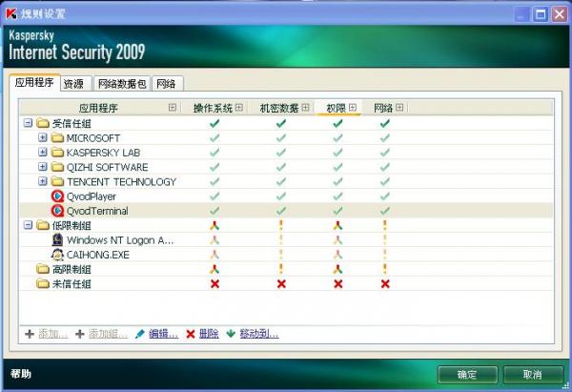Click the MICROSOFT folder icon
The height and width of the screenshot is (392, 572).
57,137
